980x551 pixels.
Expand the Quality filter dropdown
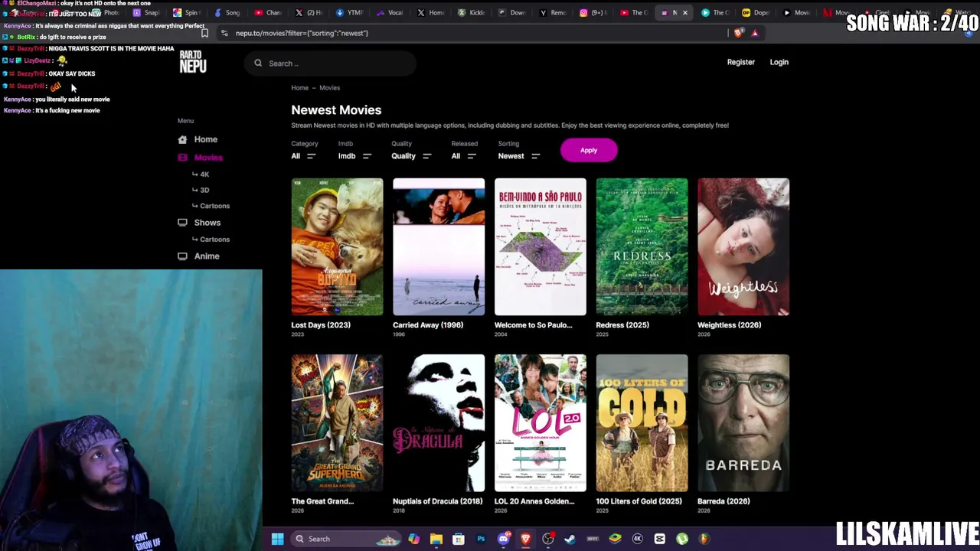412,156
